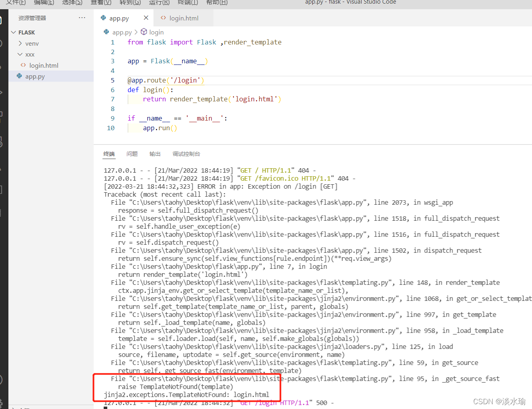Click the 'login.html' string on line 7
The height and width of the screenshot is (409, 532).
[x=255, y=99]
